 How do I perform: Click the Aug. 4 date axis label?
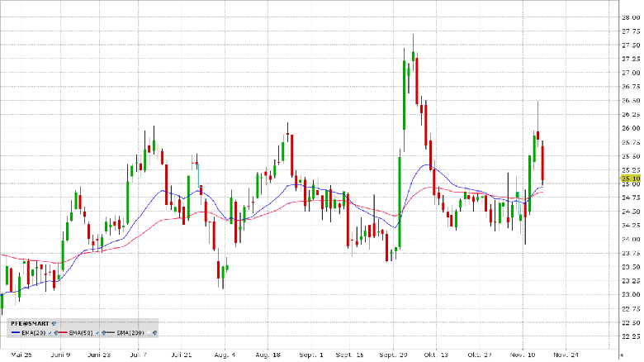tap(225, 355)
